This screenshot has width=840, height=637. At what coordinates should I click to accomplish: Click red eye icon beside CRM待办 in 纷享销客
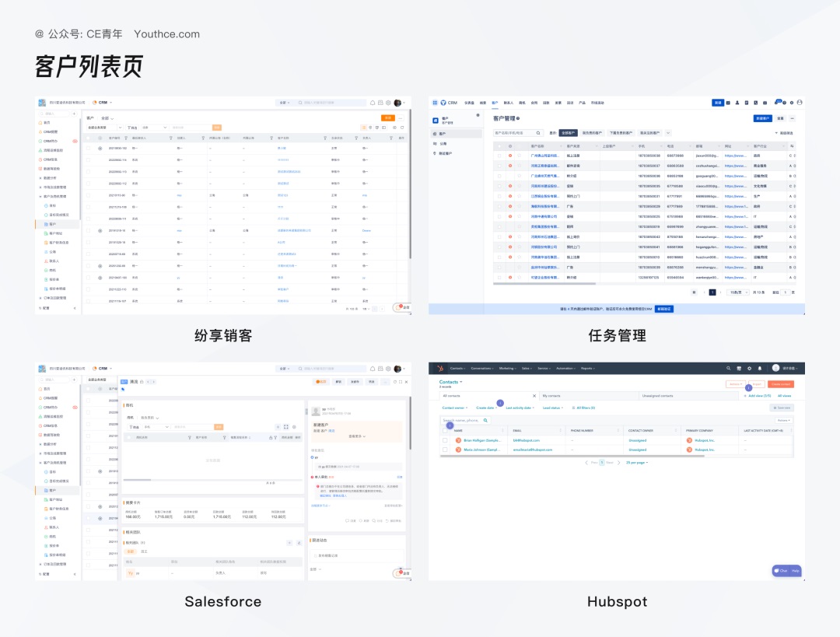75,141
